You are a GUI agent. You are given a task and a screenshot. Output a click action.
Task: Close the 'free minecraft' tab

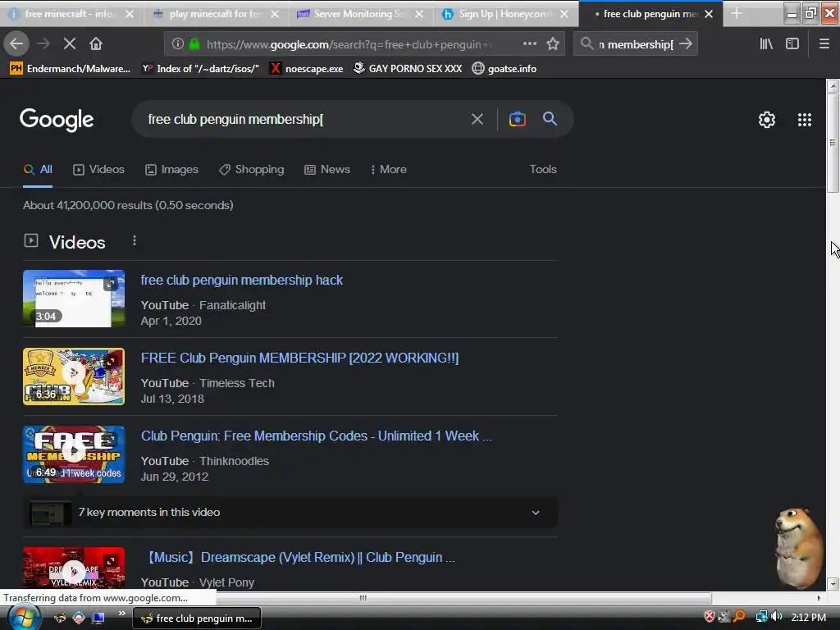click(129, 14)
